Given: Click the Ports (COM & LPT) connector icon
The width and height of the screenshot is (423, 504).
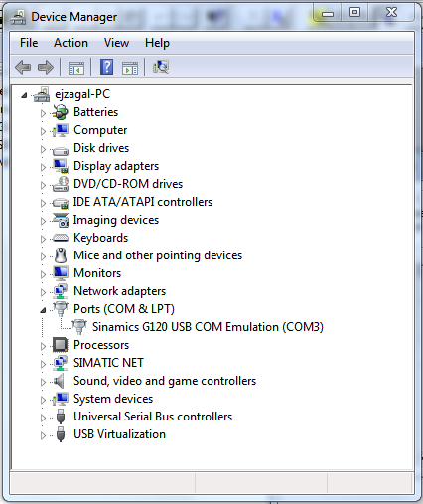Looking at the screenshot, I should coord(61,309).
